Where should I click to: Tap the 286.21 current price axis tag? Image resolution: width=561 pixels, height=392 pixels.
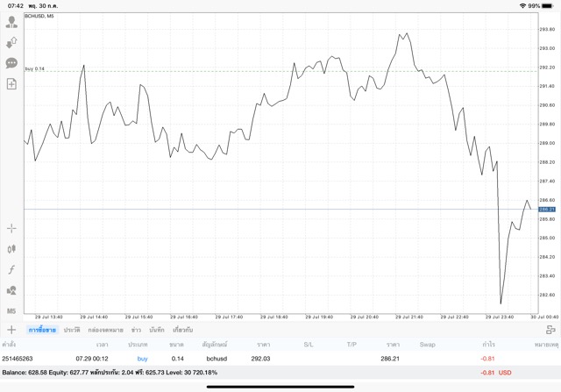[x=547, y=209]
